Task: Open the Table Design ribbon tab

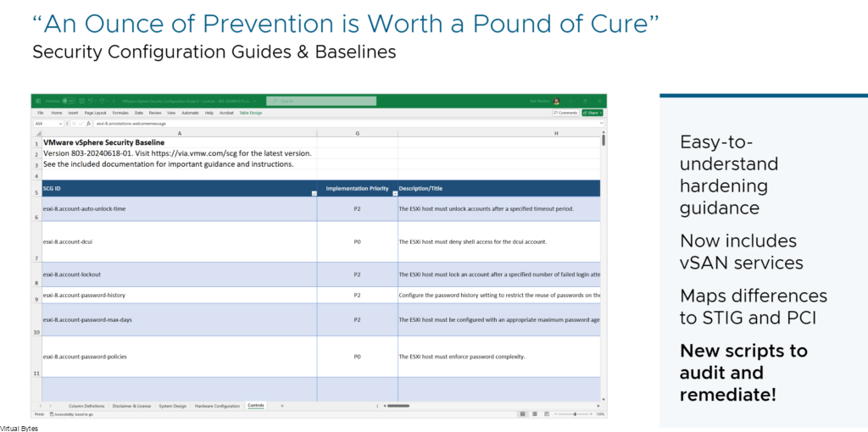Action: click(x=251, y=113)
